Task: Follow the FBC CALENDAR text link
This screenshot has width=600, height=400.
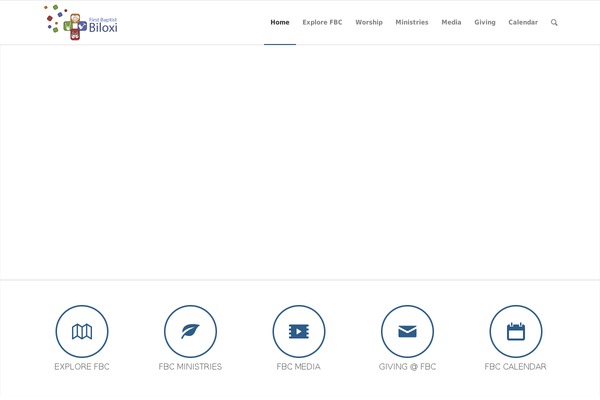Action: pos(515,367)
